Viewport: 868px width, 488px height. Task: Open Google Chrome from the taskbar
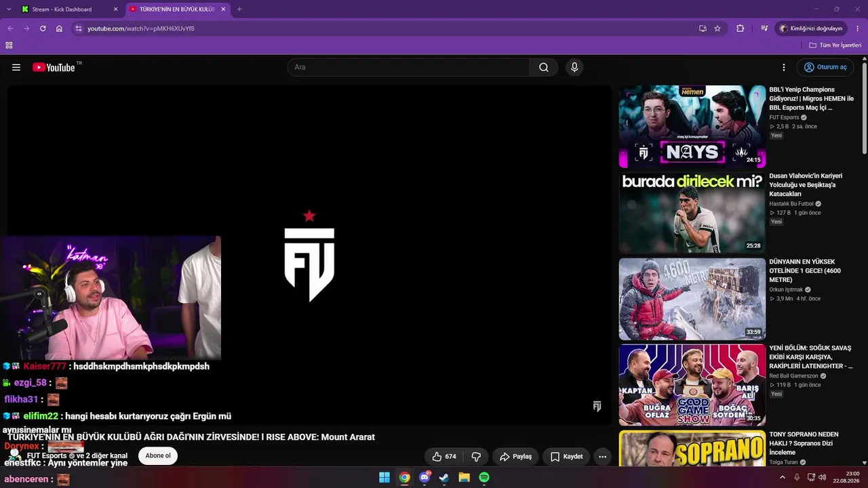click(x=405, y=477)
